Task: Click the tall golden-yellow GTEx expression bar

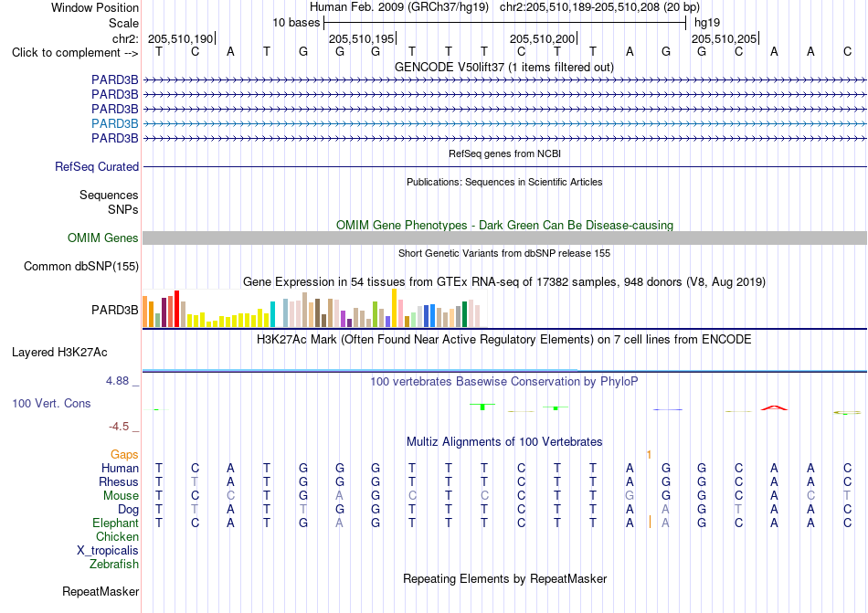Action: click(x=394, y=308)
